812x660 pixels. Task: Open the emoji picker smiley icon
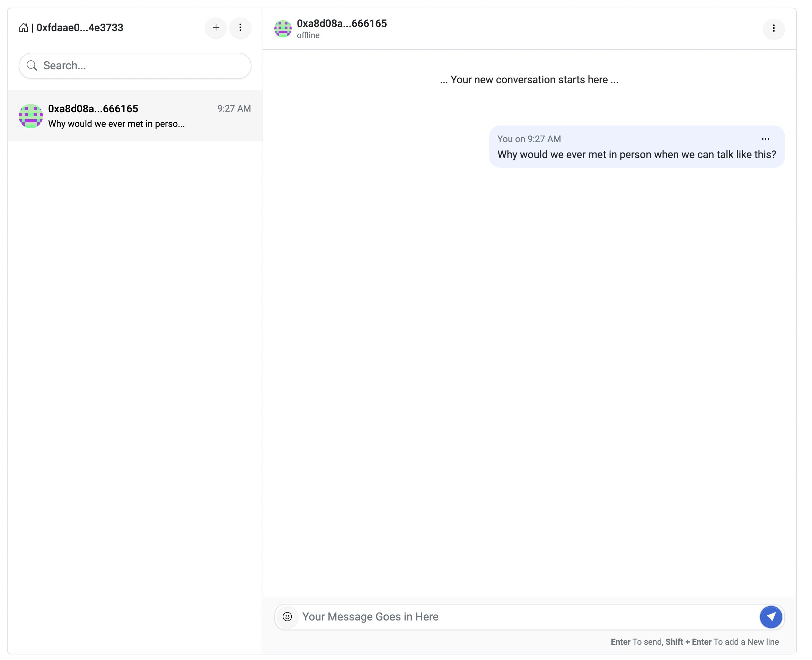[287, 617]
